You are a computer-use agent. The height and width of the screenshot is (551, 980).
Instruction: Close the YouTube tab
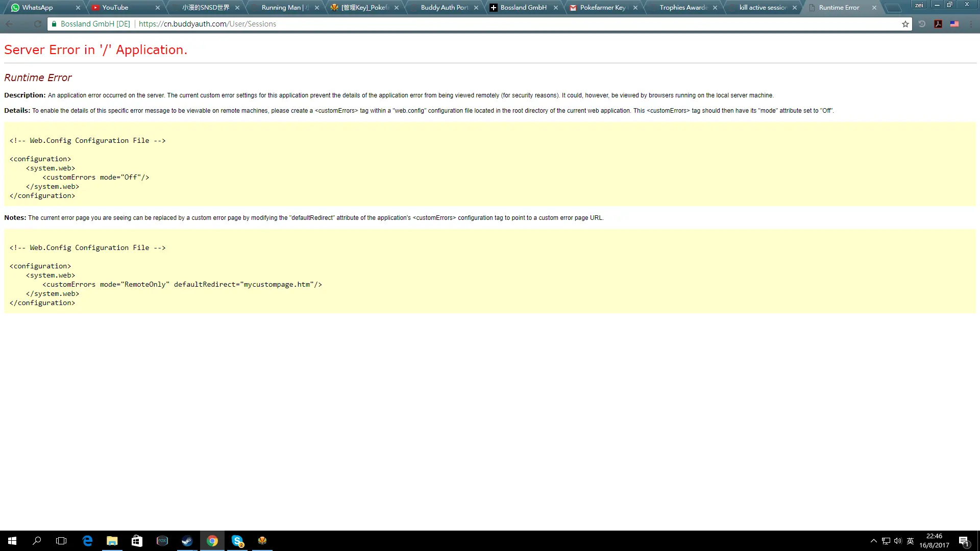pyautogui.click(x=158, y=8)
